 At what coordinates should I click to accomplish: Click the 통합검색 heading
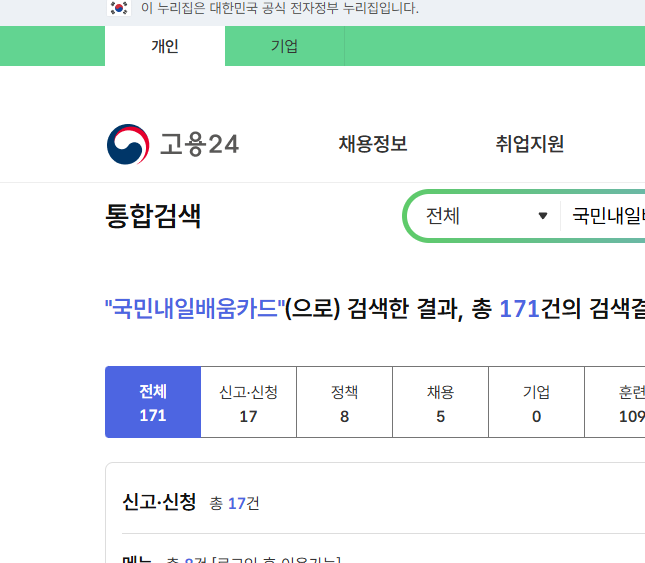(x=153, y=215)
